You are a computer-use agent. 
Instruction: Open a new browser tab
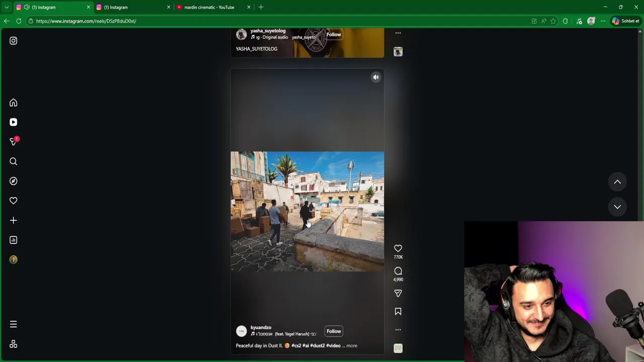pyautogui.click(x=261, y=7)
